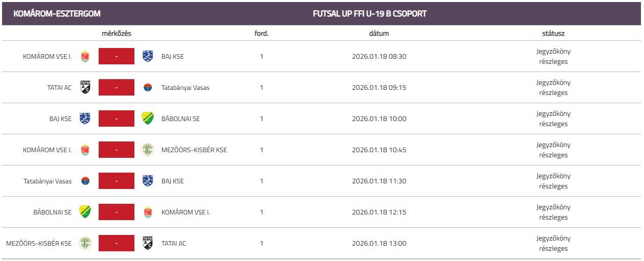
Task: Click MEZŐÖRS-KISBÉR KSE team name in 10:45 match
Action: click(194, 150)
